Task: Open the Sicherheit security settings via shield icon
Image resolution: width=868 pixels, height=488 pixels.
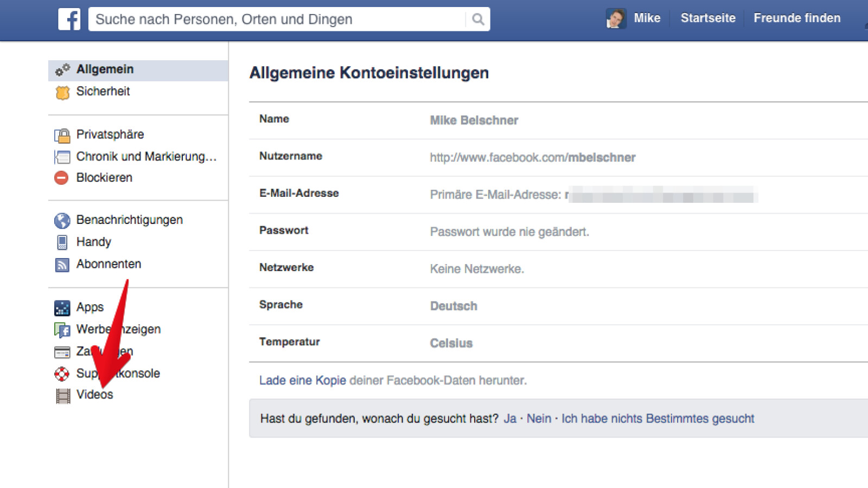Action: pyautogui.click(x=62, y=92)
